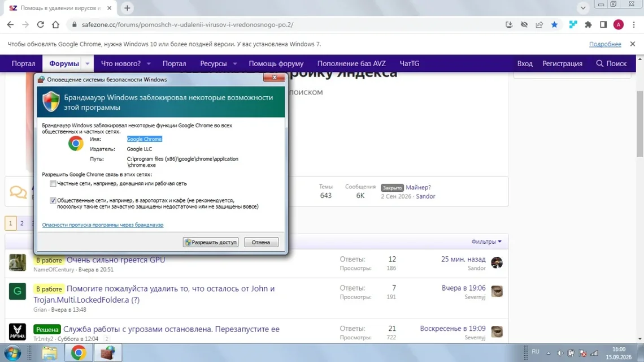This screenshot has height=362, width=644.
Task: Open the Ресурсы menu item
Action: click(x=213, y=63)
